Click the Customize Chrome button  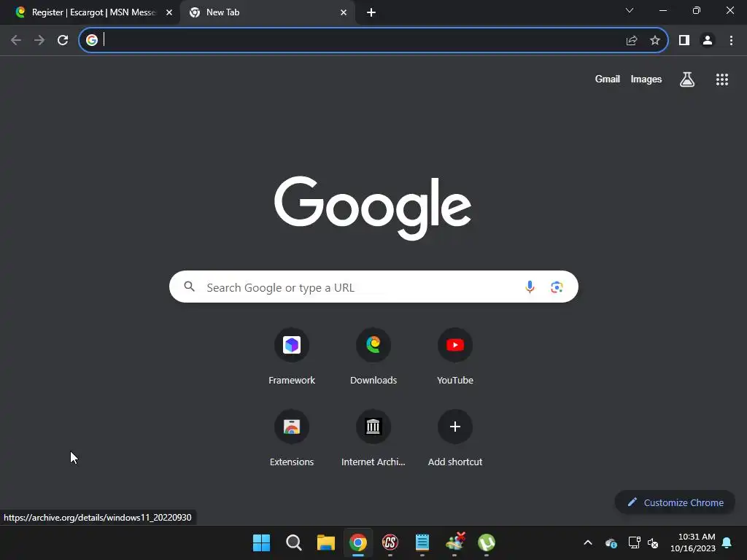point(675,502)
